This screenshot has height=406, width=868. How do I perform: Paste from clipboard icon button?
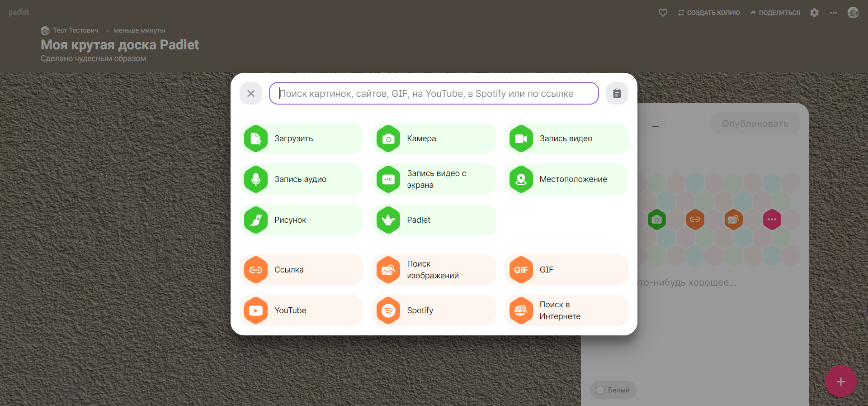click(x=617, y=93)
